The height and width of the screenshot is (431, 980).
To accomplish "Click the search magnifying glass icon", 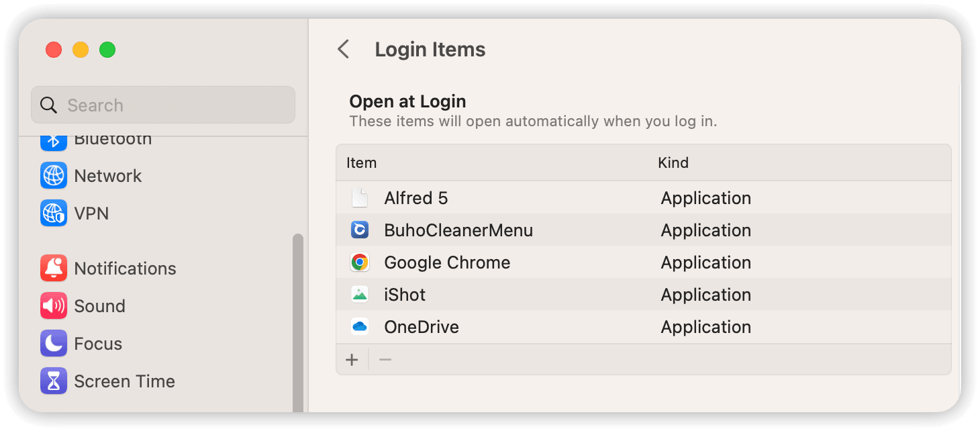I will coord(48,105).
